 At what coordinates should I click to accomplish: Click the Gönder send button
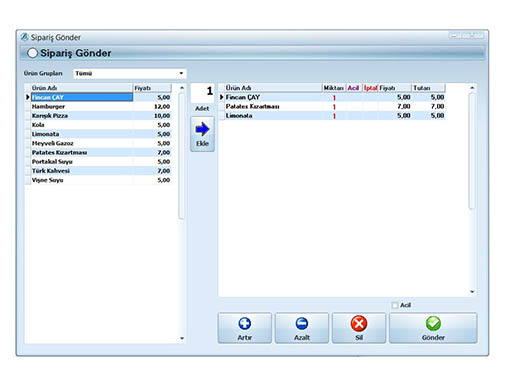433,328
